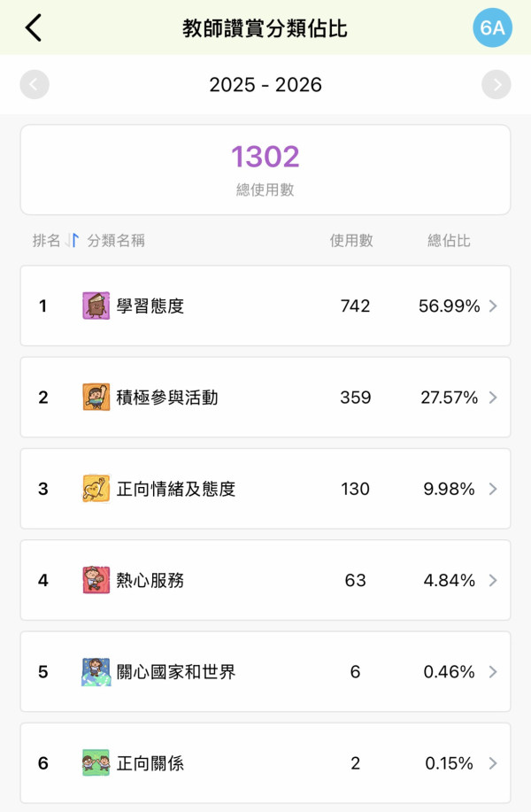The height and width of the screenshot is (812, 531).
Task: Switch to the 2025 - 2026 year view
Action: pos(265,85)
